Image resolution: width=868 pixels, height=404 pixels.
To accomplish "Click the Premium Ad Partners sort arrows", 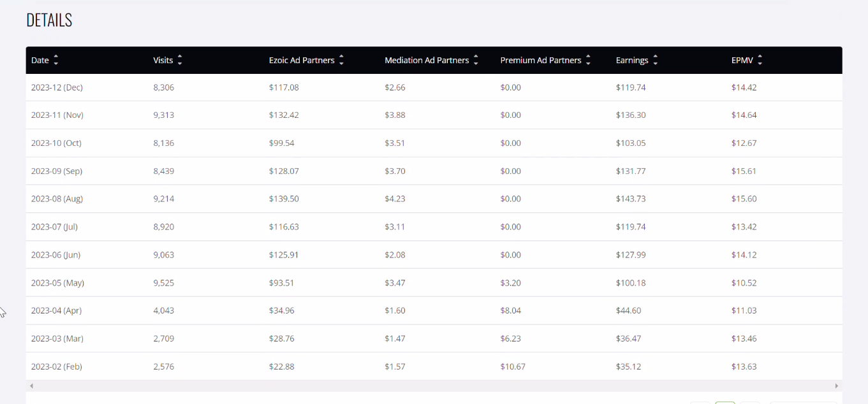I will (x=588, y=60).
